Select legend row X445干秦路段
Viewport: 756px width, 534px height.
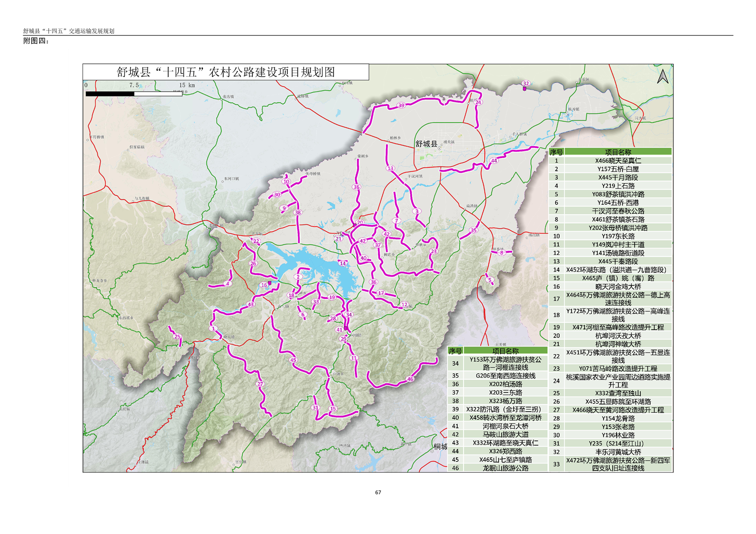click(x=610, y=261)
